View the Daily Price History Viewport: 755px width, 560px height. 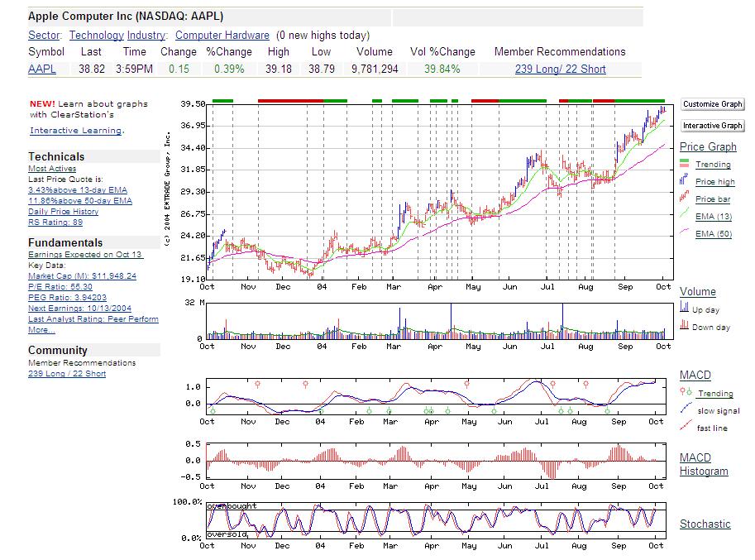click(62, 212)
